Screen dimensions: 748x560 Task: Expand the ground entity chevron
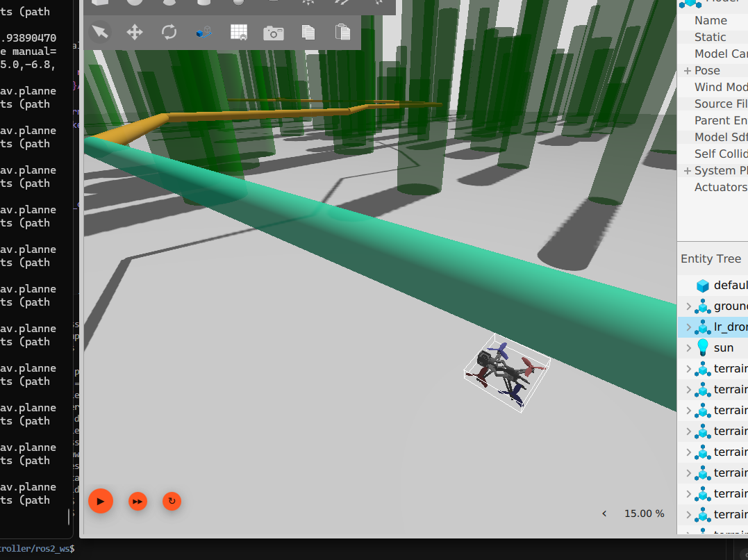688,306
